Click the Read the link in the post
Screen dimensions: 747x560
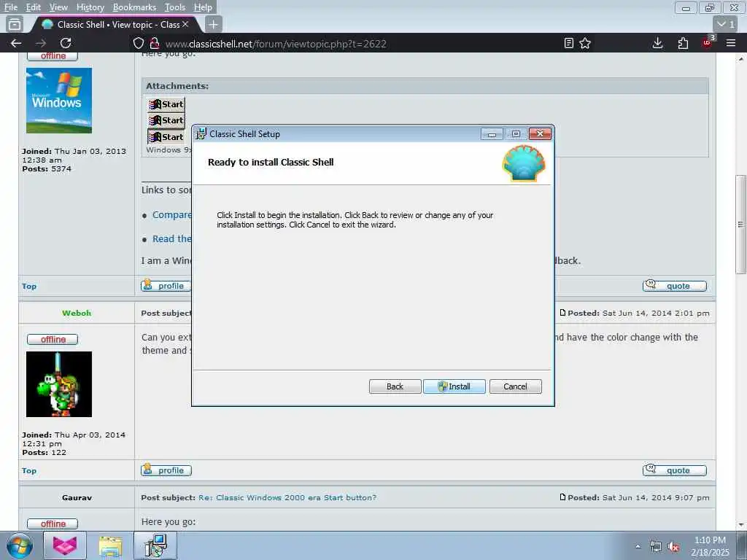point(171,238)
